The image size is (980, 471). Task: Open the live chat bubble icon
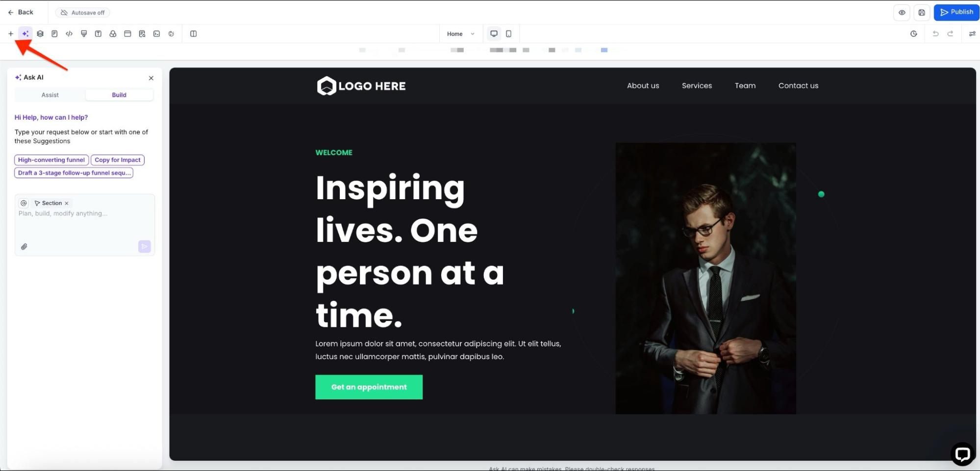click(962, 454)
